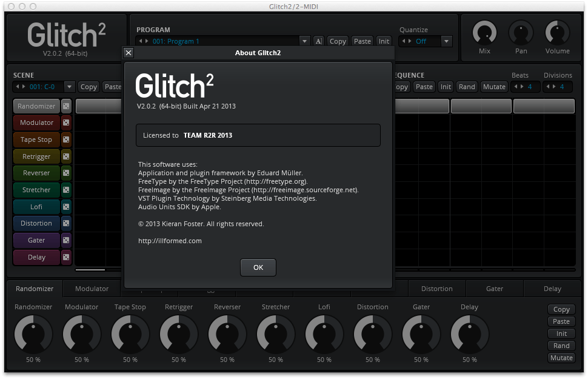Screen dimensions: 588x379
Task: Click Copy in the Scene section
Action: 89,87
